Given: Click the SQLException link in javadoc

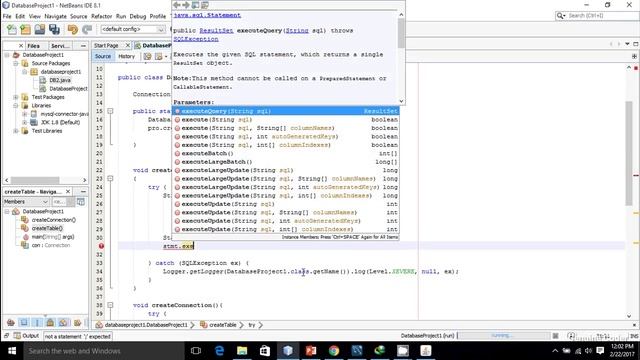Looking at the screenshot, I should point(196,39).
